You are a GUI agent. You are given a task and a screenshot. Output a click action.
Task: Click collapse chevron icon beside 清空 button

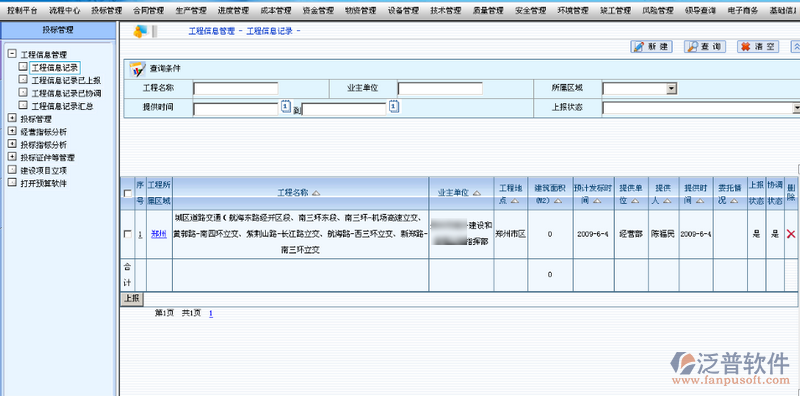click(x=795, y=47)
